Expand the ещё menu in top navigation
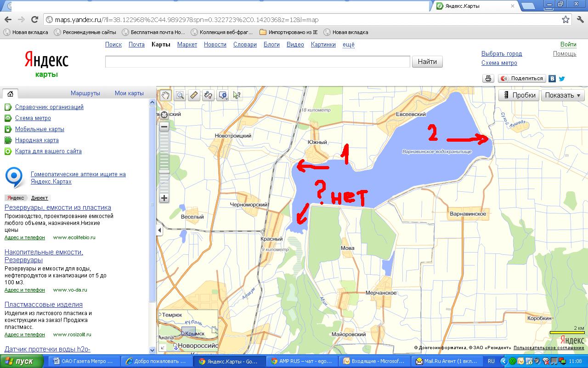The width and height of the screenshot is (588, 368). coord(349,45)
